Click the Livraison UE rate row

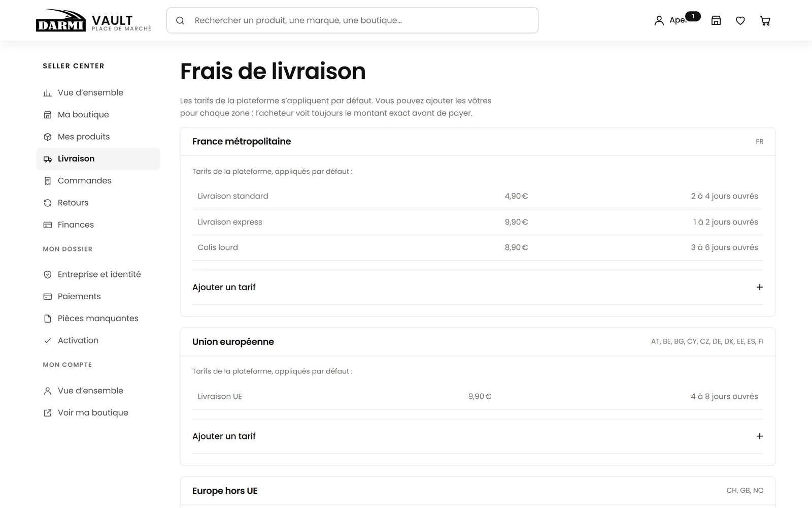click(x=478, y=397)
